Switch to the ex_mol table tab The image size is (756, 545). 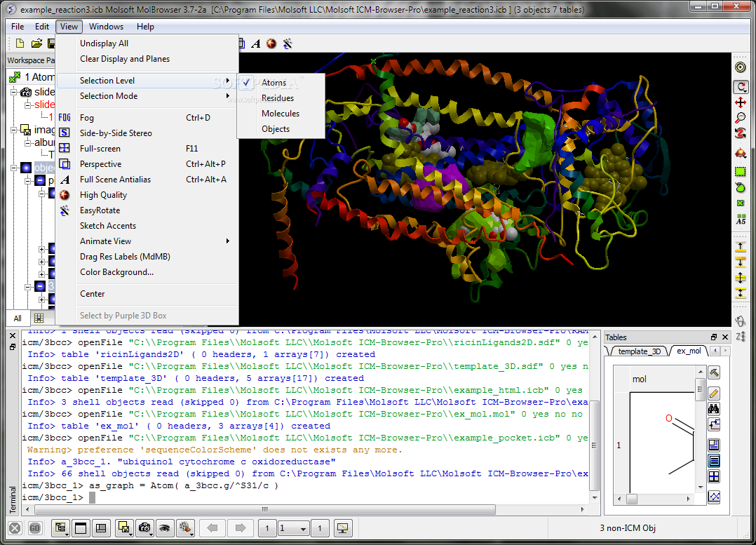pyautogui.click(x=689, y=351)
